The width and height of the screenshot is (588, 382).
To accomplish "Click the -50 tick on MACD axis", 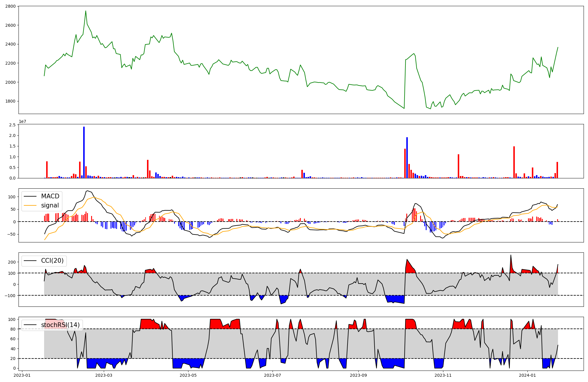I will point(11,234).
